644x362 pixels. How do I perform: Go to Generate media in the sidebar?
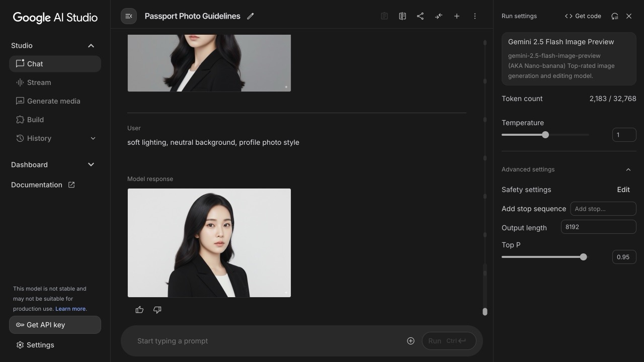pyautogui.click(x=55, y=101)
